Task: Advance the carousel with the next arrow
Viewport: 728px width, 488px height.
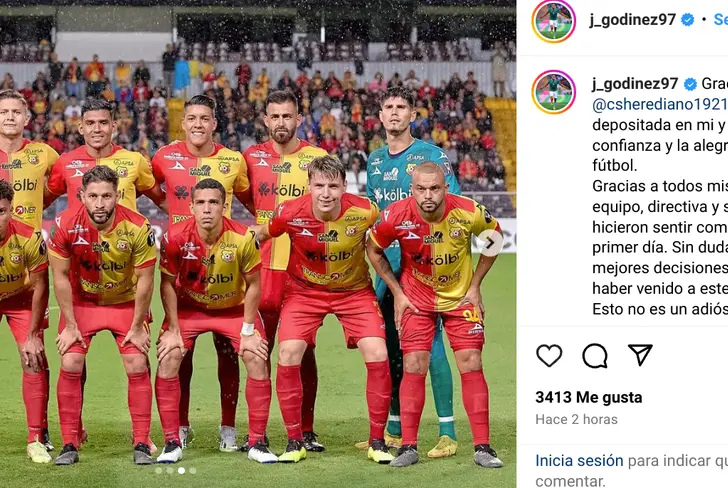Action: (490, 242)
